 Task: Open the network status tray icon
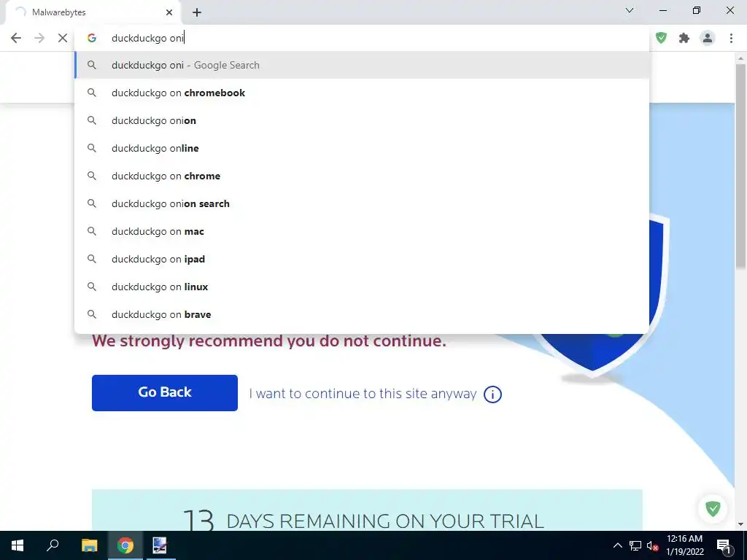tap(635, 545)
